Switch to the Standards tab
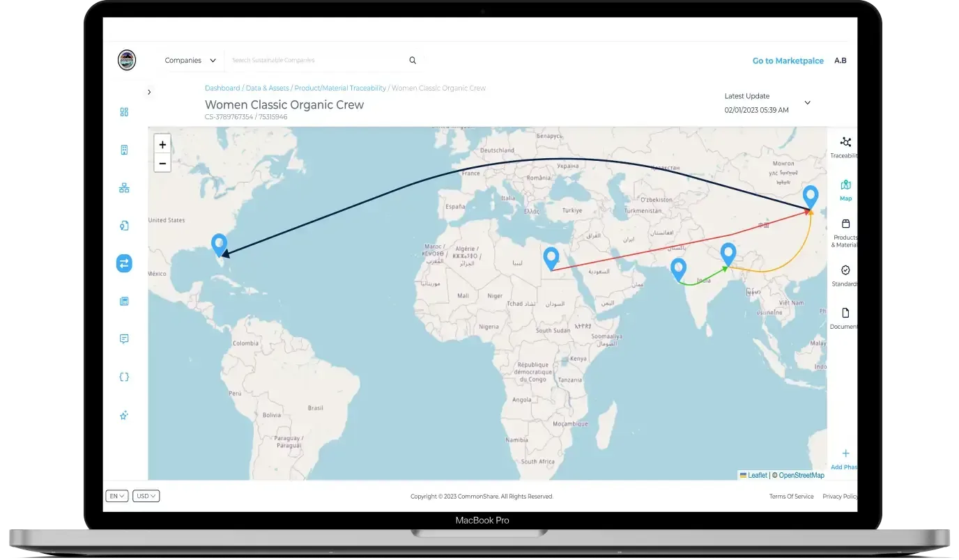The image size is (959, 560). pyautogui.click(x=845, y=276)
